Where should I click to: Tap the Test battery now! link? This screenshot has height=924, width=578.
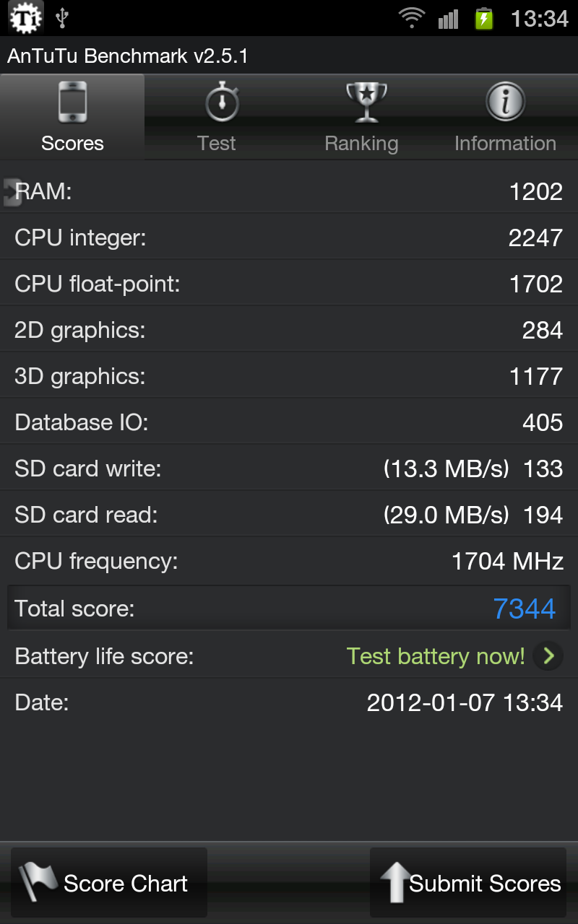click(436, 656)
